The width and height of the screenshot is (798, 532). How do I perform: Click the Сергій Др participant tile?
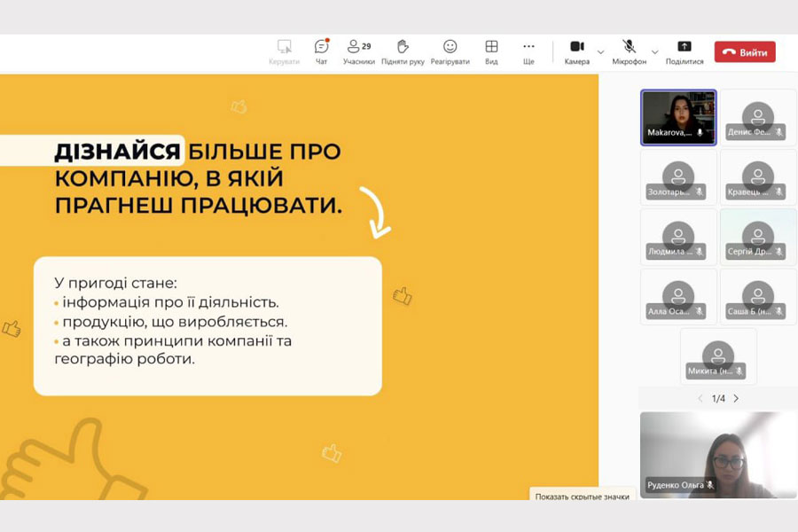(x=757, y=237)
